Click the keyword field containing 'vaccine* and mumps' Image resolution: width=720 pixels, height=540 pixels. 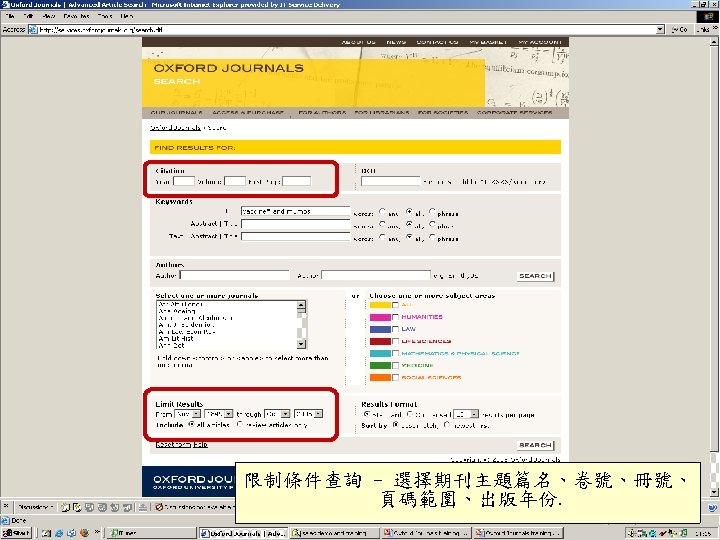295,211
